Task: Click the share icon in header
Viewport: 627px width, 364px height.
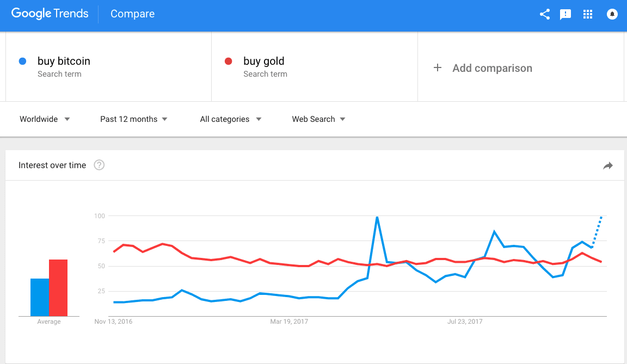Action: (545, 14)
